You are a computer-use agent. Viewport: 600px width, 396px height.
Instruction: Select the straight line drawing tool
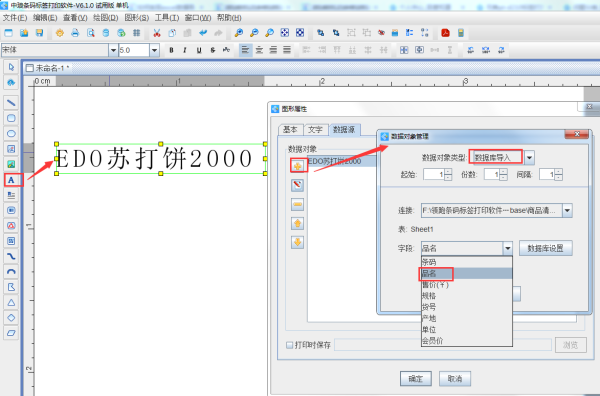point(11,103)
